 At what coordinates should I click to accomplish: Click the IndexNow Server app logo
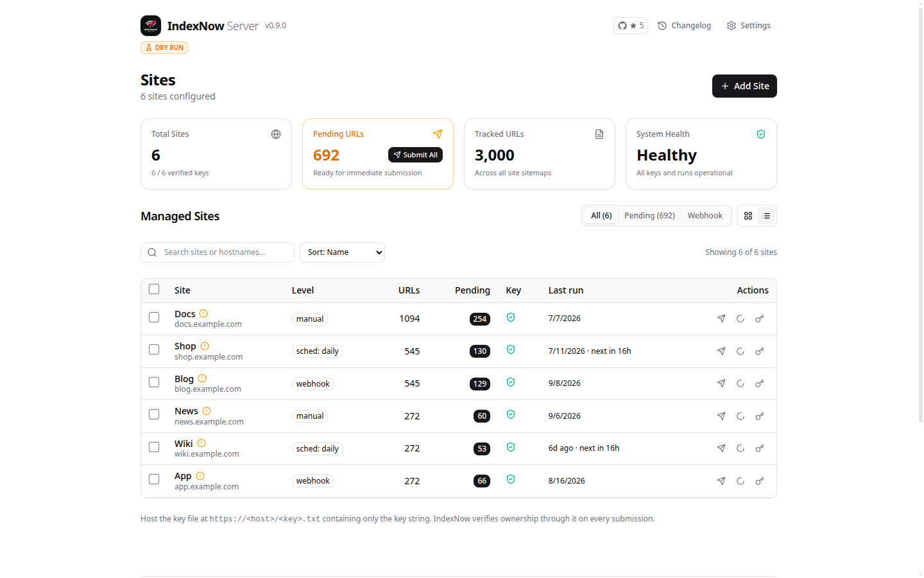click(x=151, y=26)
